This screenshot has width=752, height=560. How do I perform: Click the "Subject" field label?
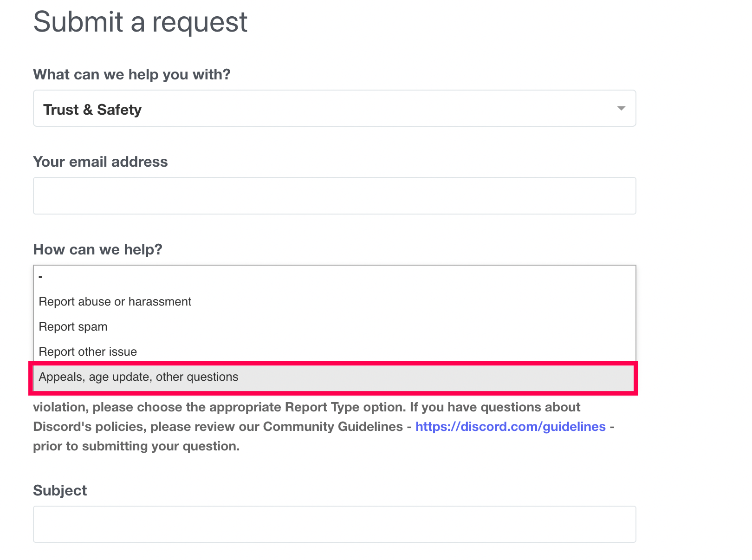60,490
